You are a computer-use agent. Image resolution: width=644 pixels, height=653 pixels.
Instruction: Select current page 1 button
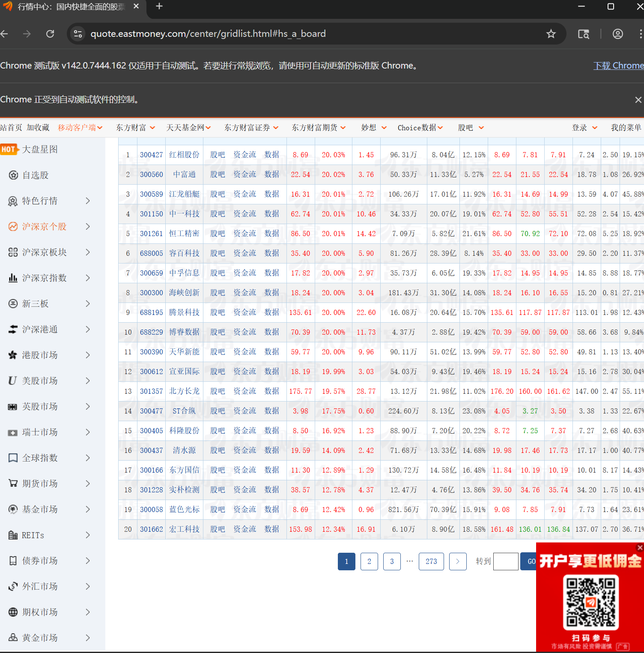(346, 561)
